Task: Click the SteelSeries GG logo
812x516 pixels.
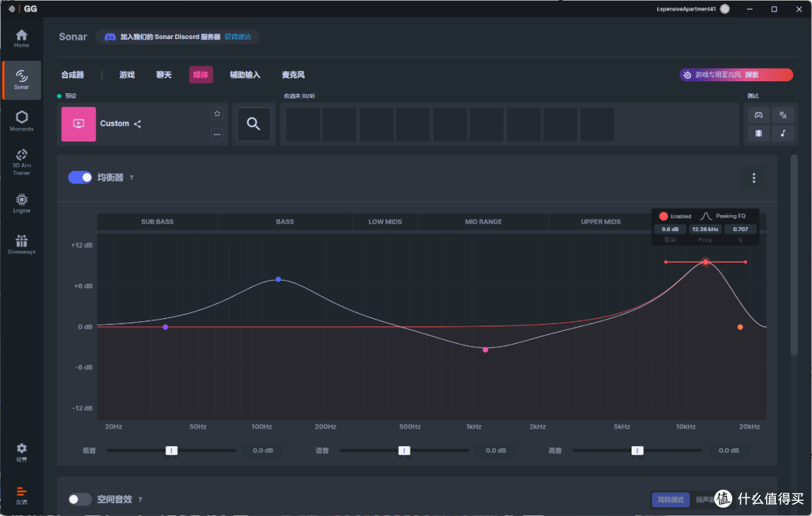Action: click(x=23, y=8)
